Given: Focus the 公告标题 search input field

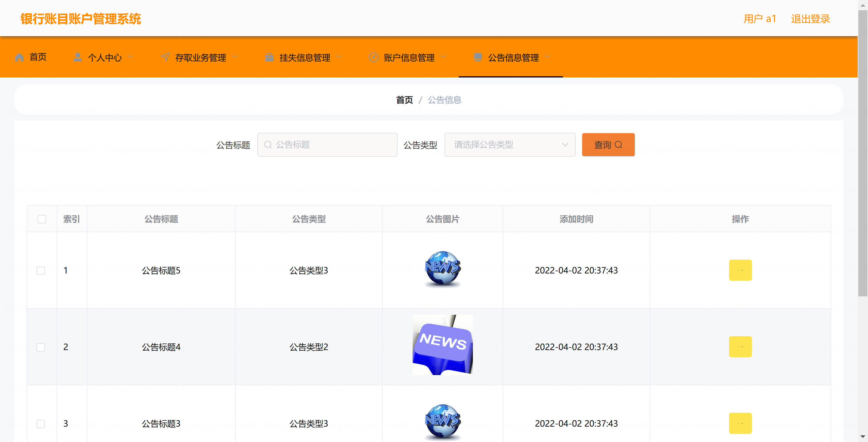Looking at the screenshot, I should [x=327, y=145].
